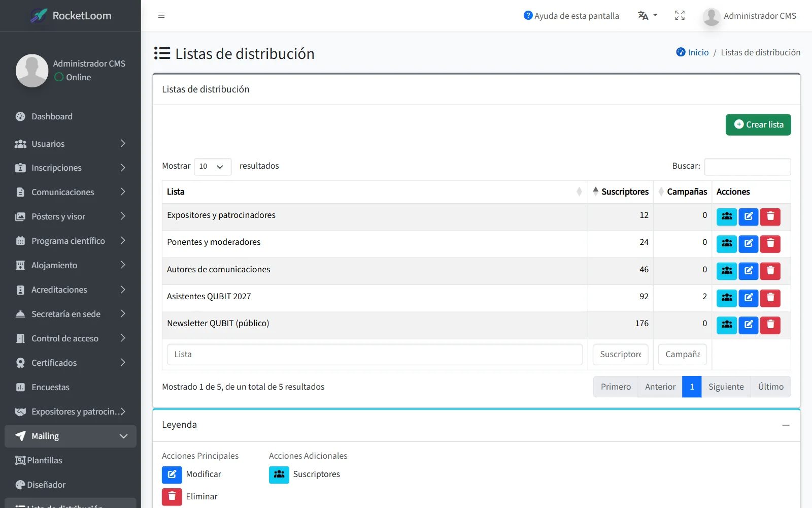Delete the Autores de comunicaciones list
The height and width of the screenshot is (508, 812).
tap(770, 271)
